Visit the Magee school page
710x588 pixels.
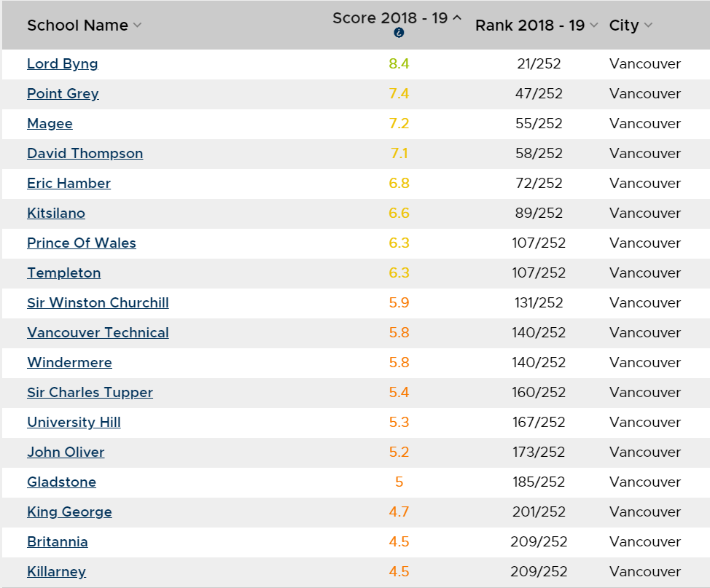[x=50, y=124]
